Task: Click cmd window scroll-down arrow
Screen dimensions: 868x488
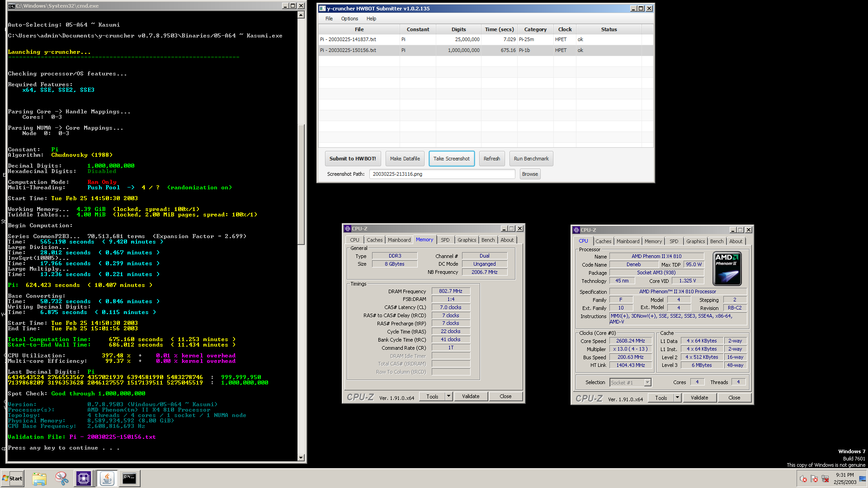Action: point(301,457)
